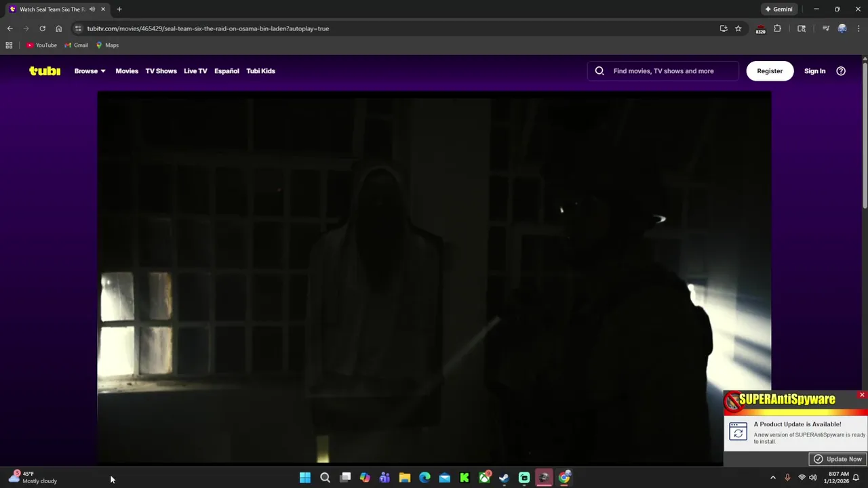This screenshot has width=868, height=488.
Task: Click the Sign In link
Action: (x=814, y=70)
